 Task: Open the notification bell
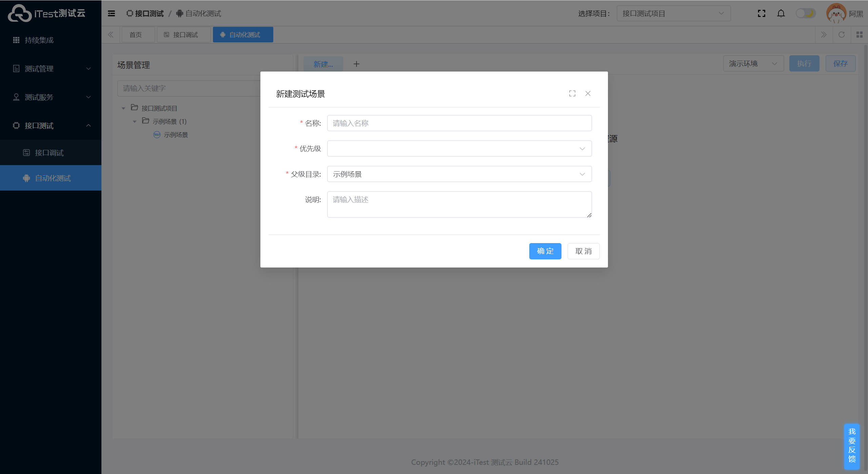coord(781,14)
